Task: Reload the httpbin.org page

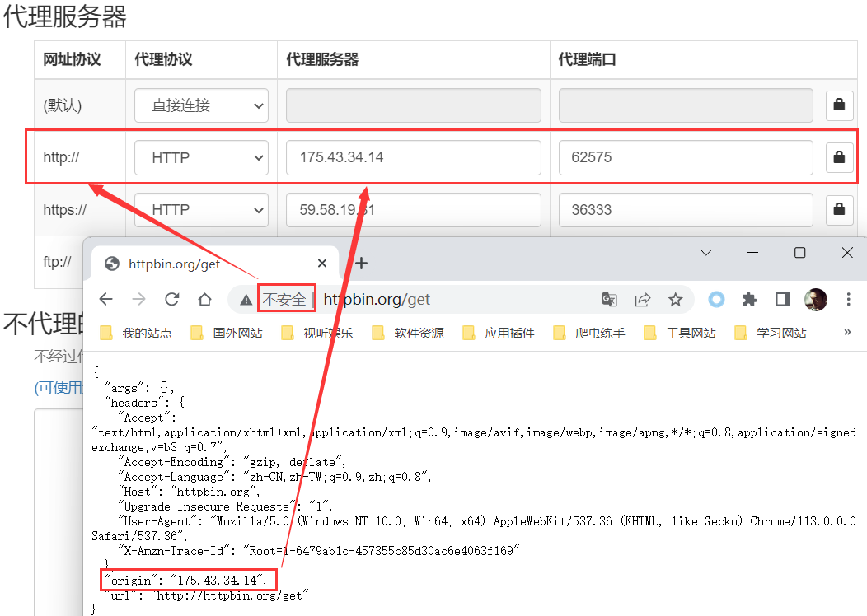Action: 171,300
